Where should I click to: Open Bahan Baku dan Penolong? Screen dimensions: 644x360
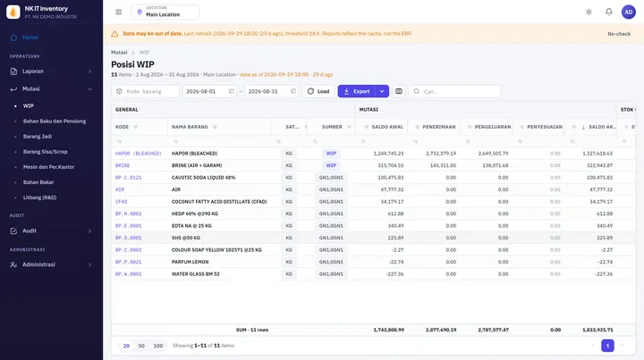pos(55,121)
